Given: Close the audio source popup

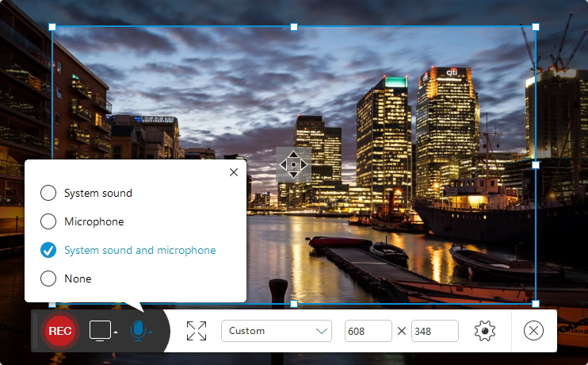Looking at the screenshot, I should tap(233, 172).
